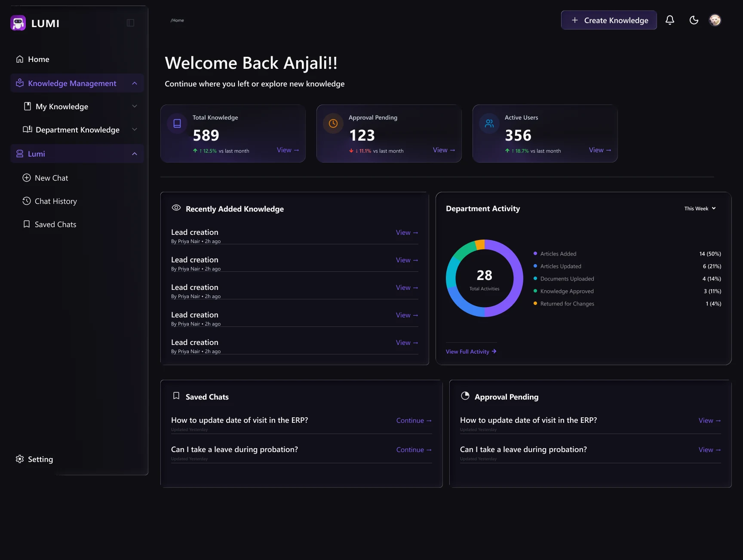Image resolution: width=743 pixels, height=560 pixels.
Task: View pending ERP date of visit approval
Action: click(709, 421)
